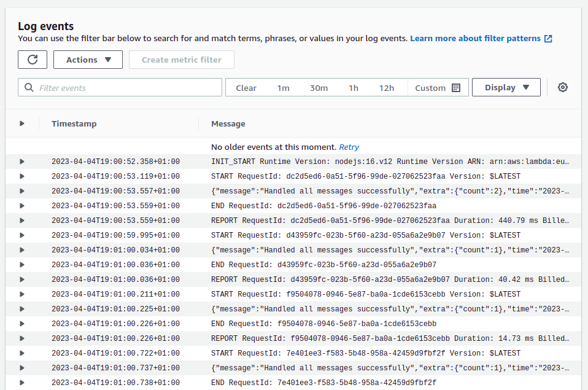Enable the 1m time range filter
Image resolution: width=588 pixels, height=390 pixels.
pyautogui.click(x=283, y=87)
